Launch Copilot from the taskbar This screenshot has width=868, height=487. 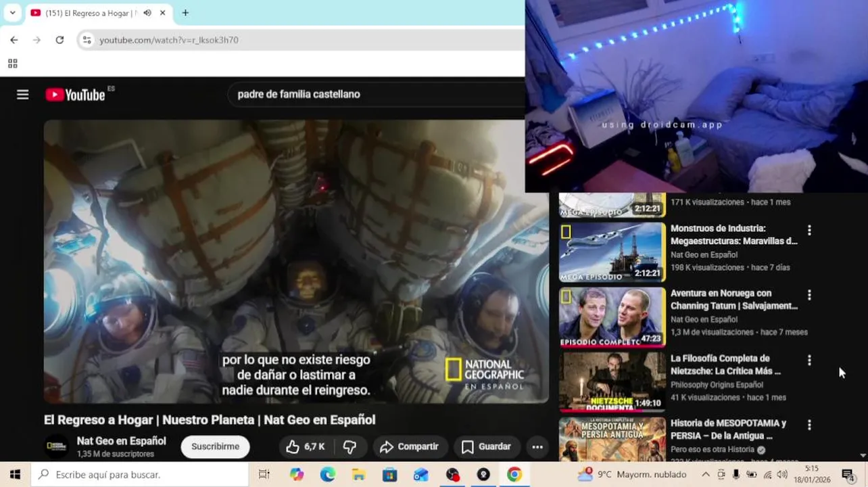pos(297,475)
